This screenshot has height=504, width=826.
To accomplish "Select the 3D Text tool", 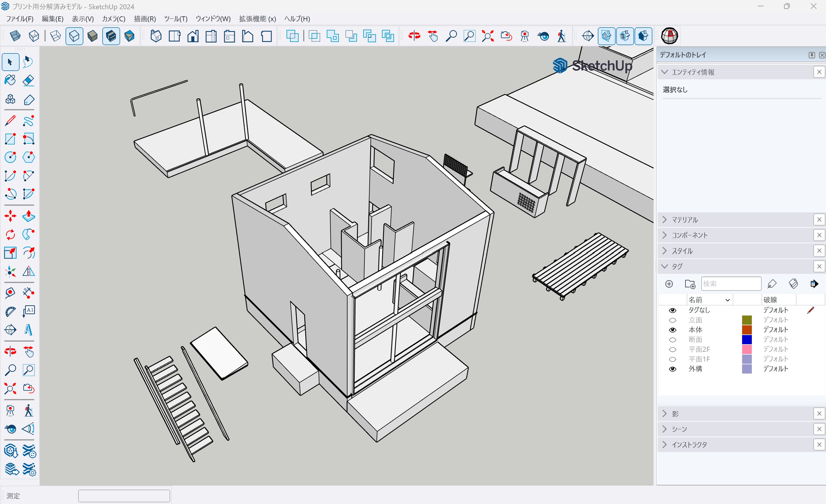I will [28, 330].
